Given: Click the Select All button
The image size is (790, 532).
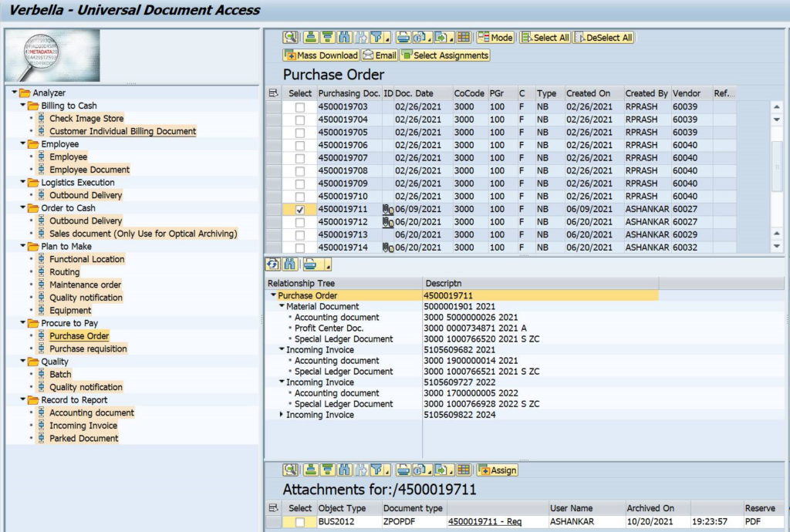Looking at the screenshot, I should pos(545,37).
